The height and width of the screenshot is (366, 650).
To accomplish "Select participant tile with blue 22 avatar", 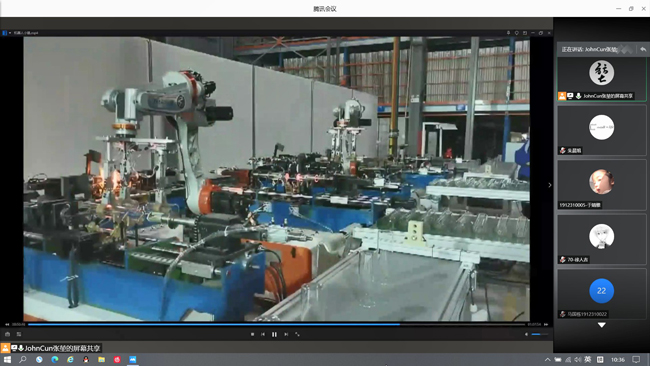I will point(601,293).
